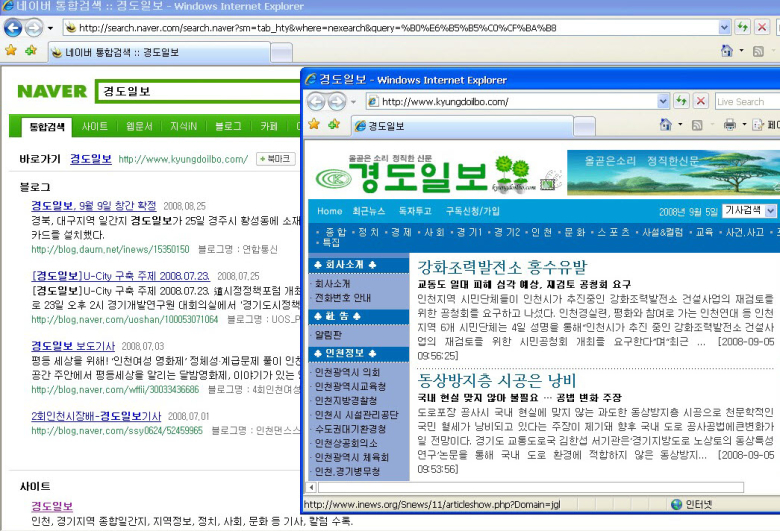Open Home in the newspaper menu
Image resolution: width=780 pixels, height=531 pixels.
329,211
